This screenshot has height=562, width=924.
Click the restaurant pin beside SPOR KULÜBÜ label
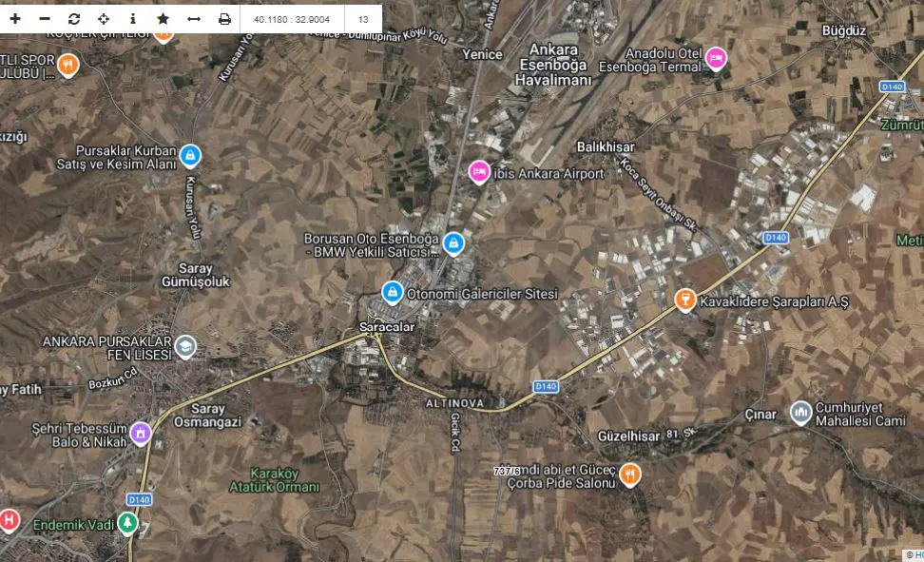coord(68,66)
